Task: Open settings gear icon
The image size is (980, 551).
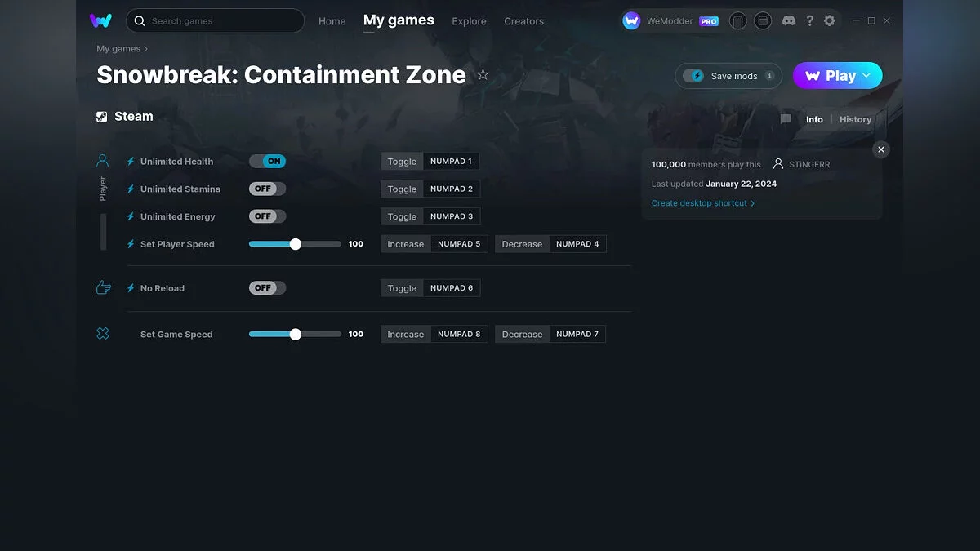Action: tap(830, 20)
